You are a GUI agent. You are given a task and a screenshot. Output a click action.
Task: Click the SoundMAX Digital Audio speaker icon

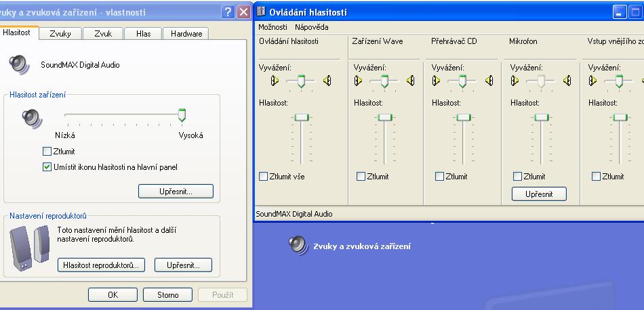[x=19, y=64]
